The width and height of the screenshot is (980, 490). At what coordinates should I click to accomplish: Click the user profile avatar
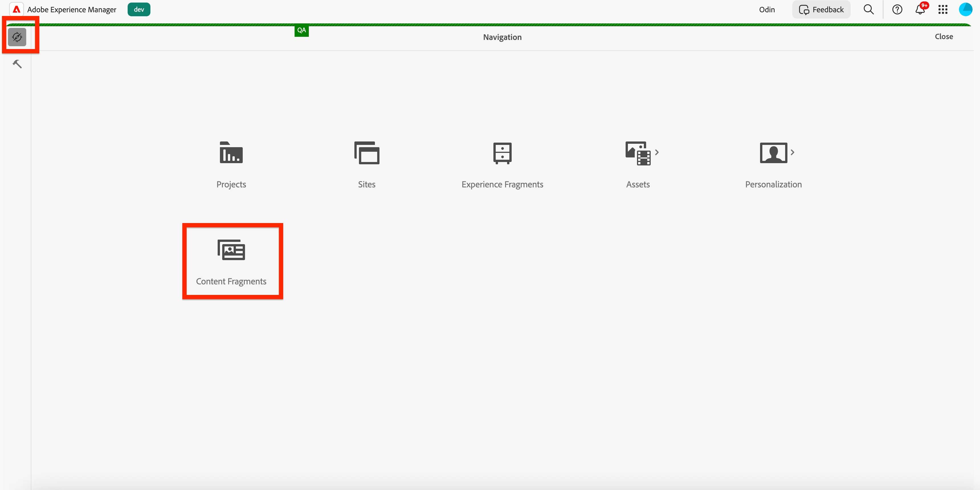pos(965,9)
